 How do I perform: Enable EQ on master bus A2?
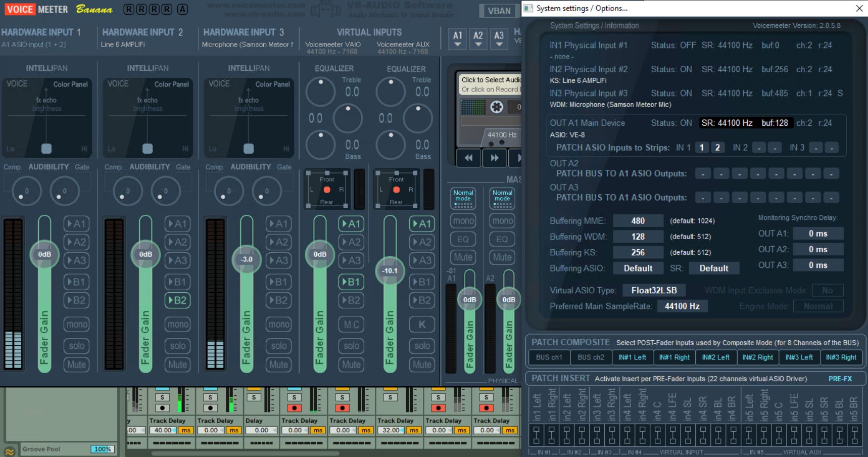pos(502,239)
